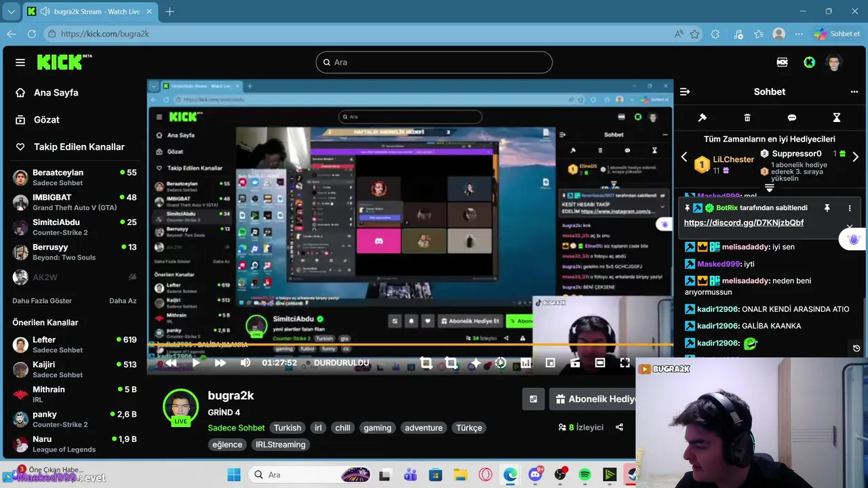Viewport: 868px width, 488px height.
Task: Click the trash icon in chat toolbar
Action: pos(747,118)
